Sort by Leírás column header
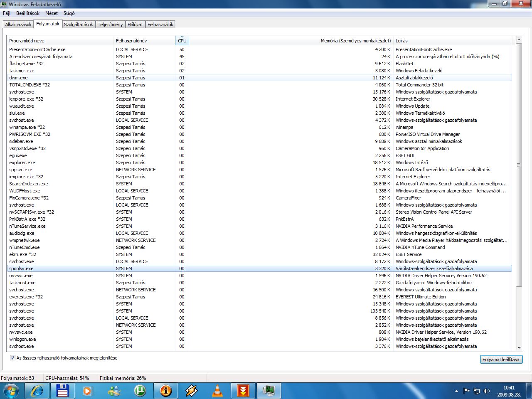The image size is (532, 399). [x=453, y=41]
